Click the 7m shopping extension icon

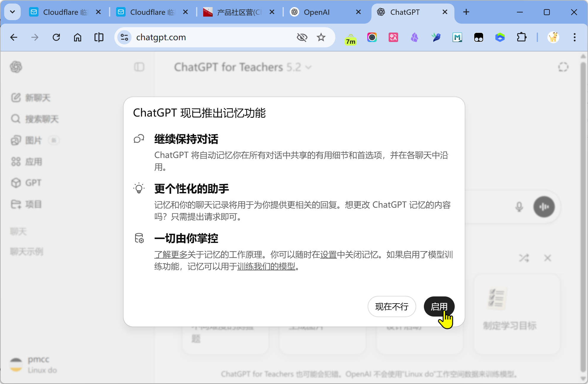pos(350,38)
